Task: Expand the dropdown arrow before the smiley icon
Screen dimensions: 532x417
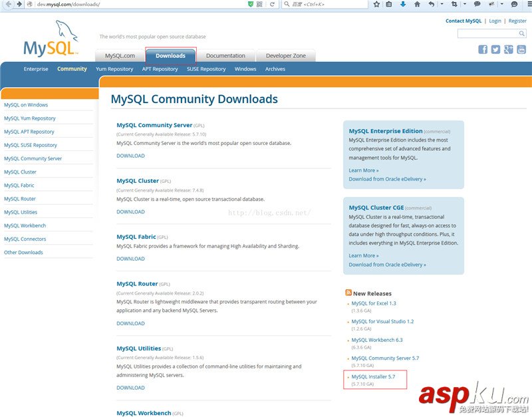Action: (x=502, y=4)
